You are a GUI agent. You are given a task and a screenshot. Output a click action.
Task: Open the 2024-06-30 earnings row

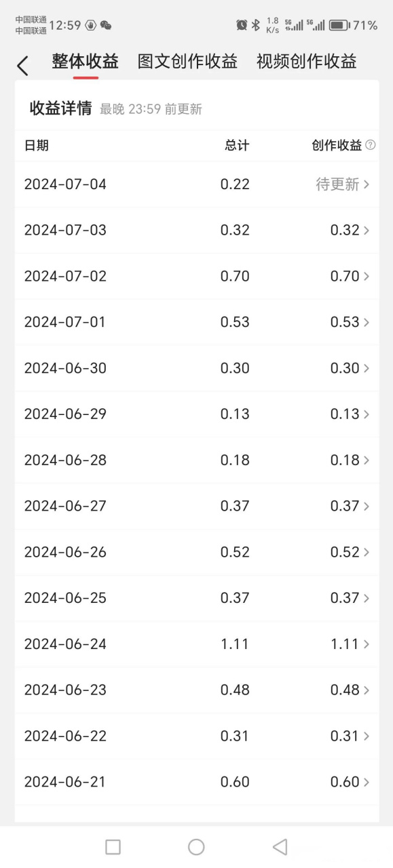pos(197,368)
